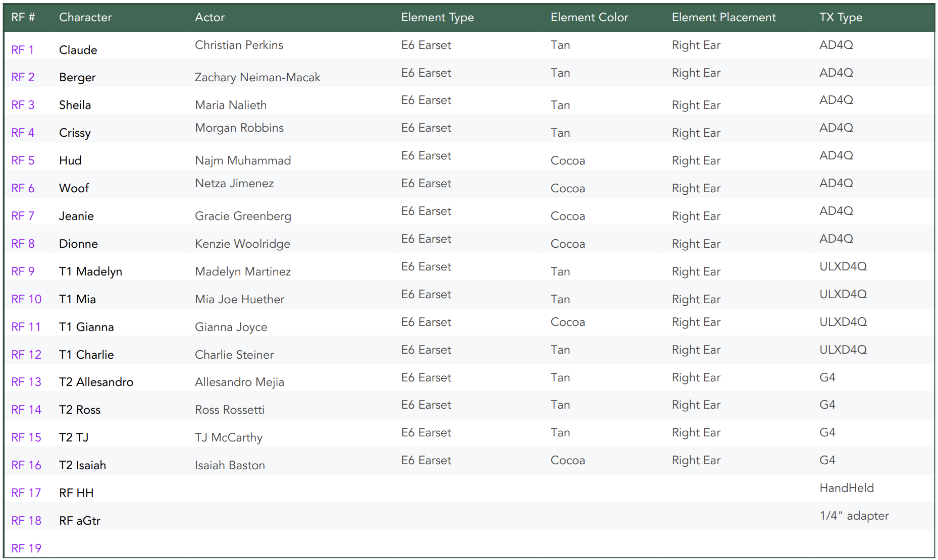Viewport: 938px width, 560px height.
Task: Select the character cell Berger
Action: point(77,78)
